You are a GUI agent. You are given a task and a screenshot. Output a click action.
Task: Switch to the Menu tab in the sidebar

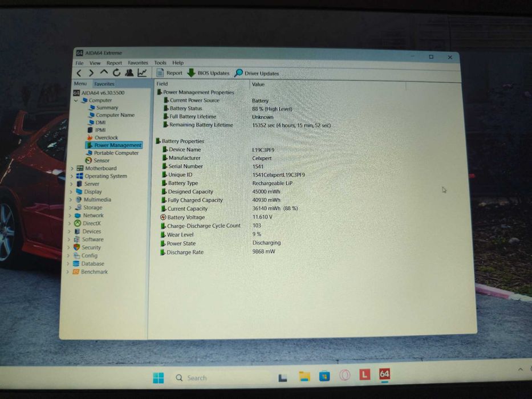[80, 83]
